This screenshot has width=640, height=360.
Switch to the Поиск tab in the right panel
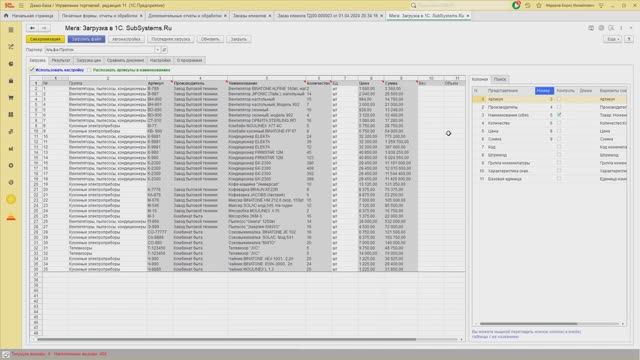coord(500,79)
